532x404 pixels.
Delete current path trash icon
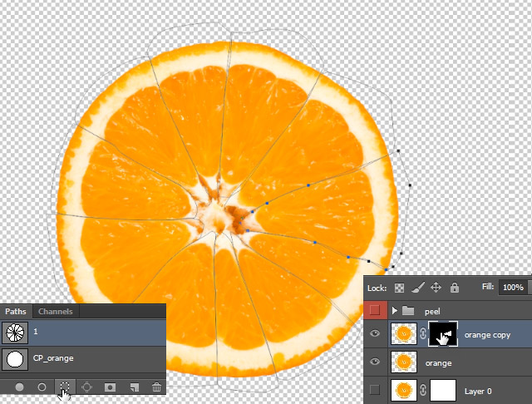[156, 387]
